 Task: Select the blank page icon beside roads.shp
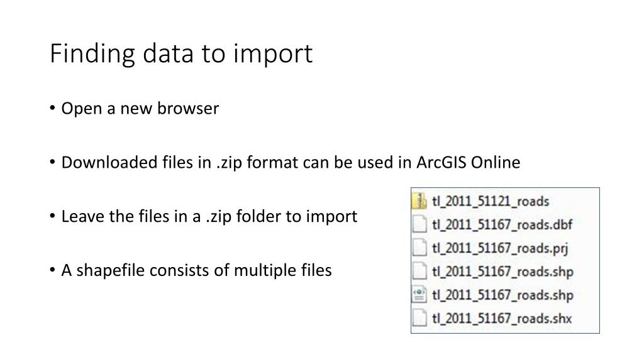click(x=419, y=271)
